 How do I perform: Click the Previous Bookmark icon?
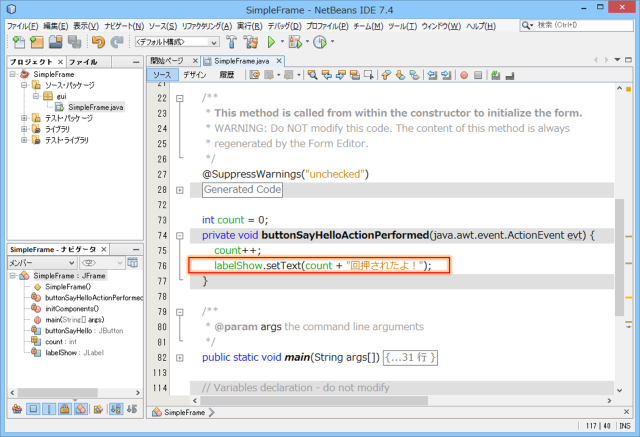pyautogui.click(x=386, y=75)
